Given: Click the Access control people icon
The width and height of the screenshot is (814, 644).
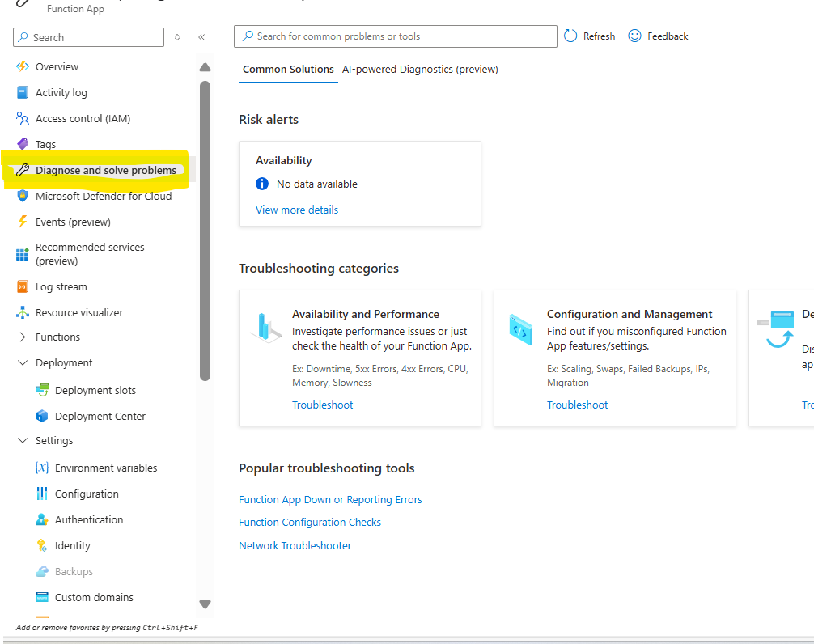Looking at the screenshot, I should (23, 118).
